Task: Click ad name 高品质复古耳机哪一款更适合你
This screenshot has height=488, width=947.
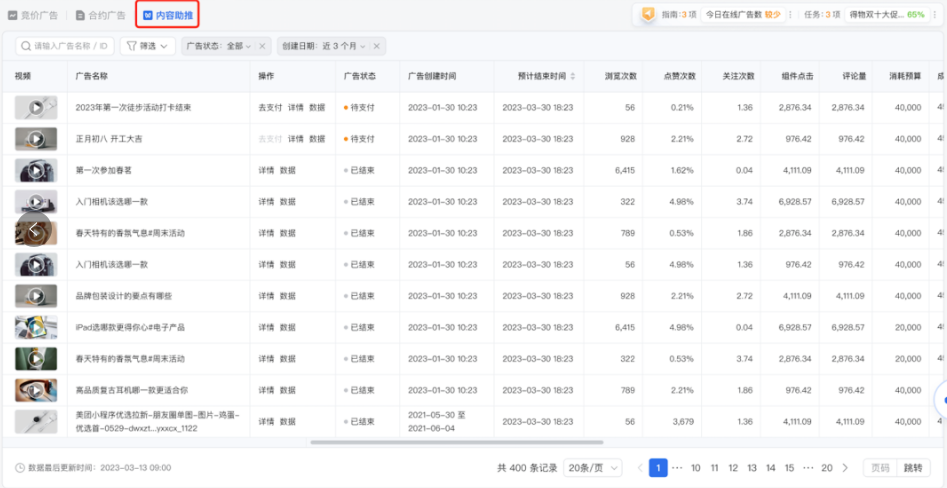Action: coord(132,390)
